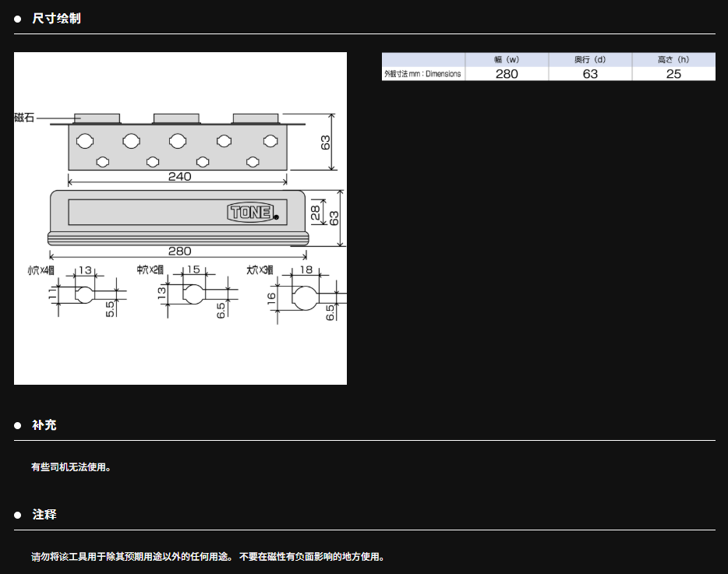Click the height value 25 in table

pyautogui.click(x=673, y=74)
